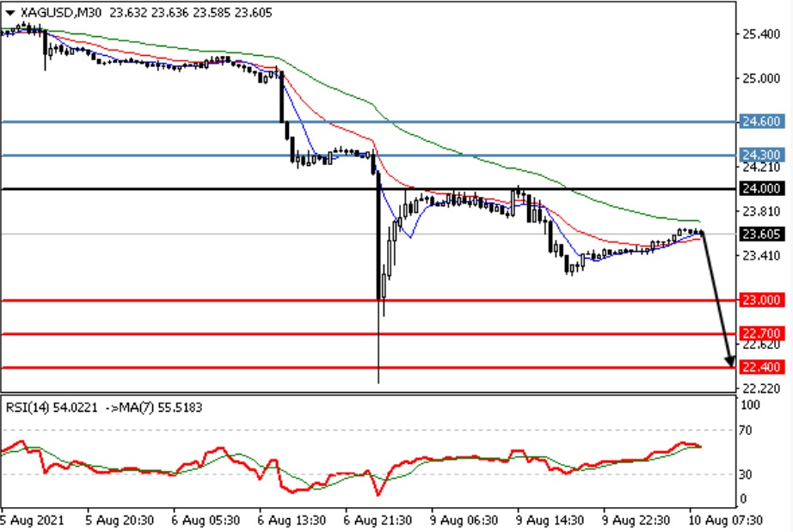This screenshot has height=532, width=793.
Task: Click the current price label 23.605
Action: (x=762, y=234)
